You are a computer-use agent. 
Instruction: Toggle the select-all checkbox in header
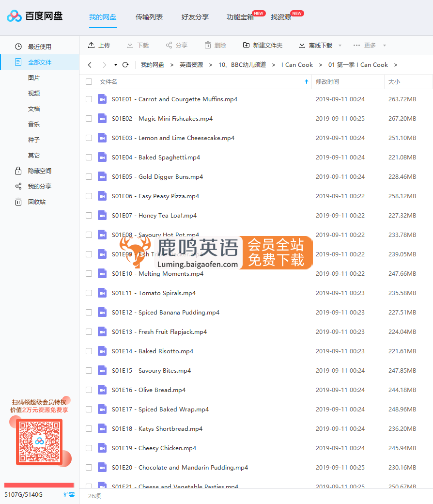(x=89, y=81)
